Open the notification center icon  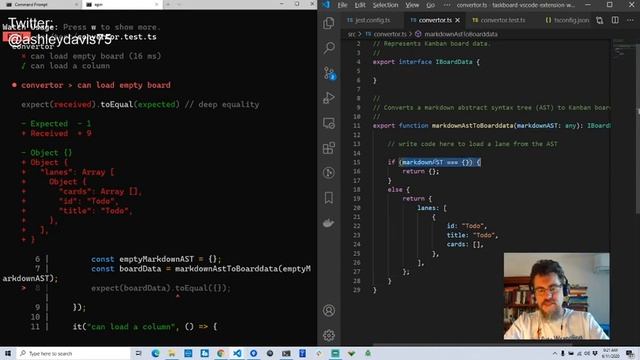click(630, 353)
